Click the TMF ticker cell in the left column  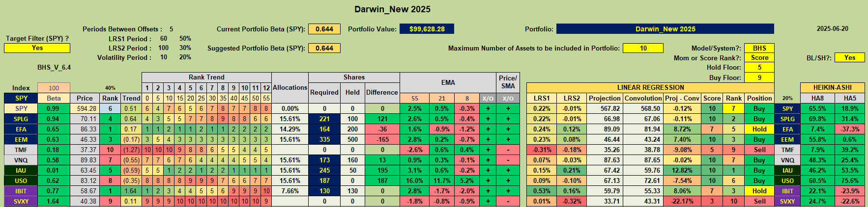tap(21, 150)
